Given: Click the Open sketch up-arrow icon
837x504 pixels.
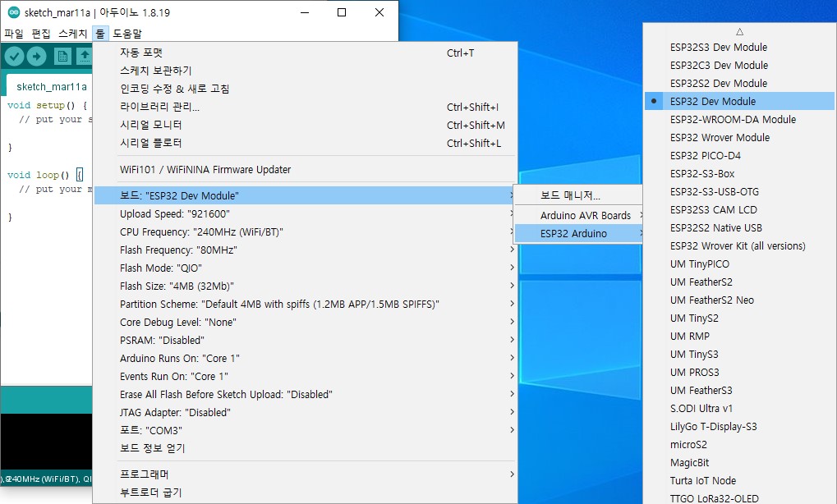Looking at the screenshot, I should (85, 56).
